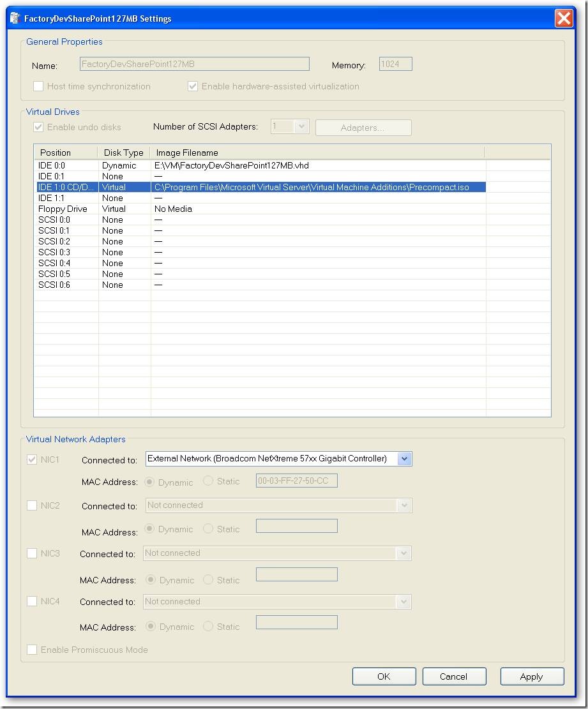Click the settings window title bar icon
The image size is (588, 709).
(15, 18)
